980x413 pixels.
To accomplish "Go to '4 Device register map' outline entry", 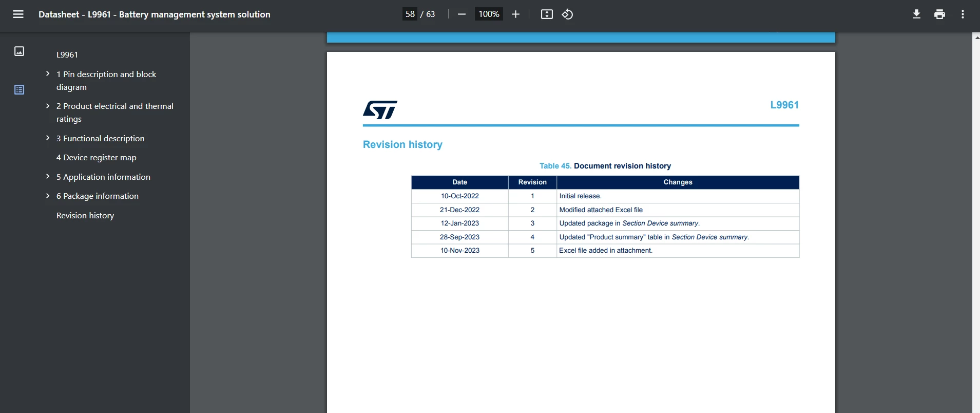I will point(97,158).
